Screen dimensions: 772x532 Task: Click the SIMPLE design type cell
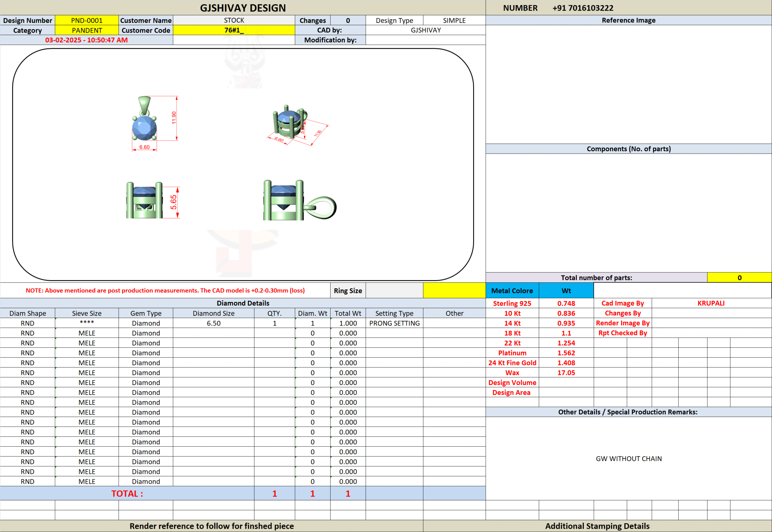[454, 20]
